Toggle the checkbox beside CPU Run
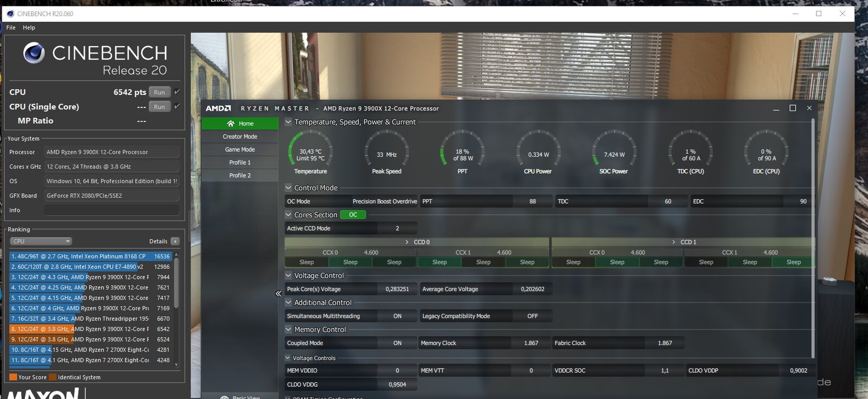868x399 pixels. [177, 92]
